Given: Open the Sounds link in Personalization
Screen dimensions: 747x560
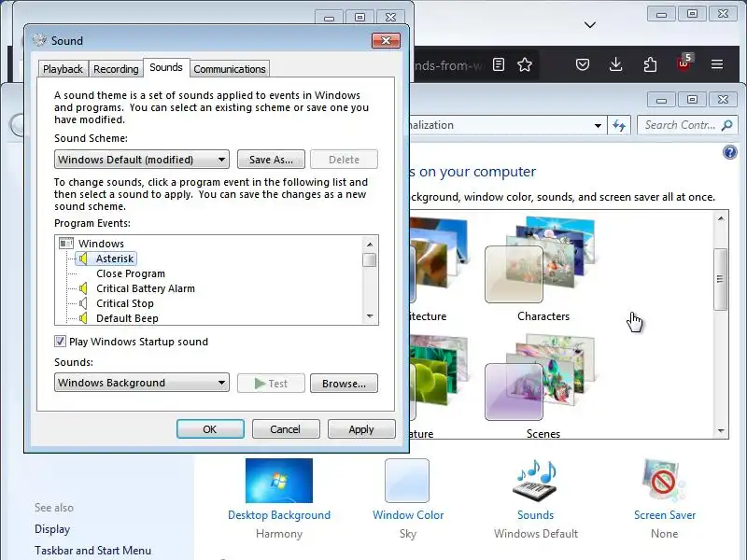Looking at the screenshot, I should pyautogui.click(x=535, y=515).
